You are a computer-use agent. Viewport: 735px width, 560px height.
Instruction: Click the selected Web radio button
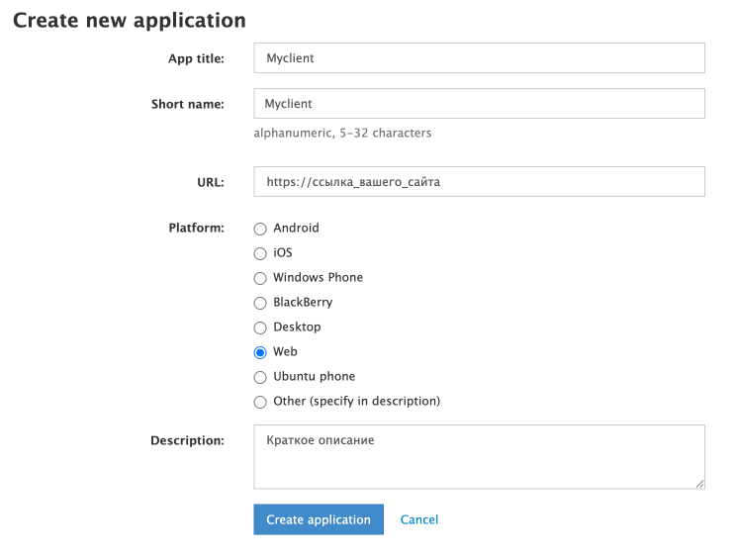(260, 352)
